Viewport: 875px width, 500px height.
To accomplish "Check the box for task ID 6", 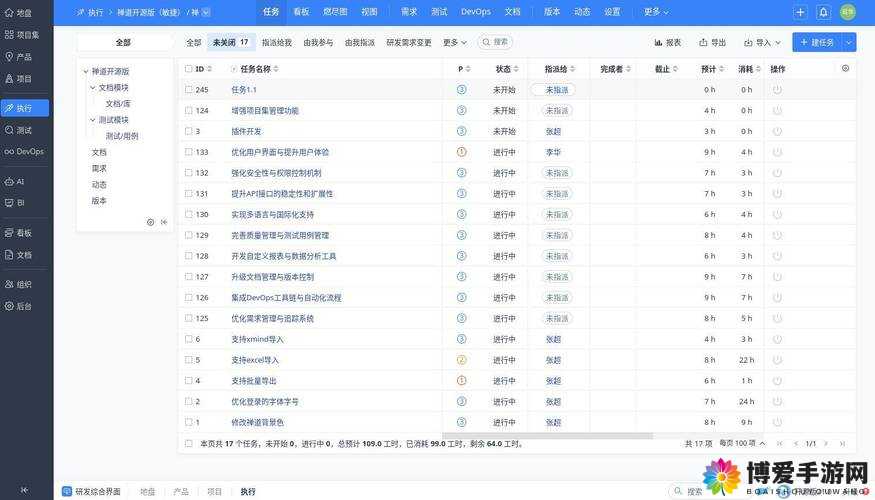I will pyautogui.click(x=189, y=339).
